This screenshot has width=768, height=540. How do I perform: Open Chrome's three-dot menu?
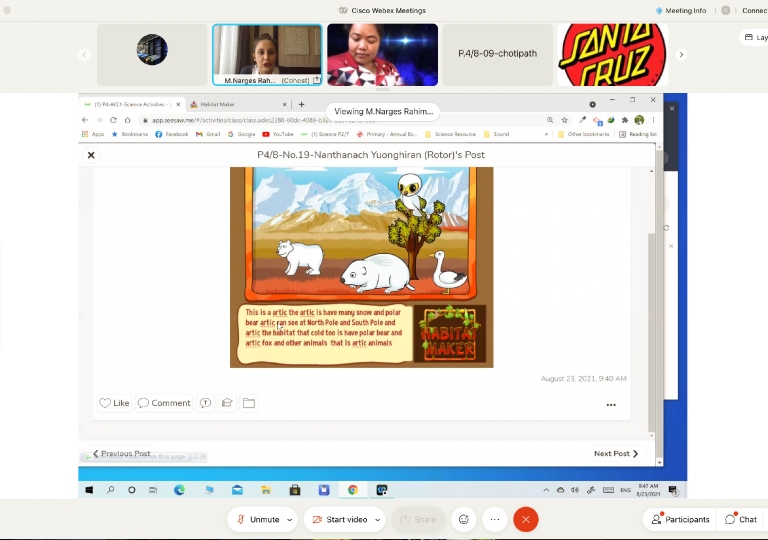click(653, 120)
